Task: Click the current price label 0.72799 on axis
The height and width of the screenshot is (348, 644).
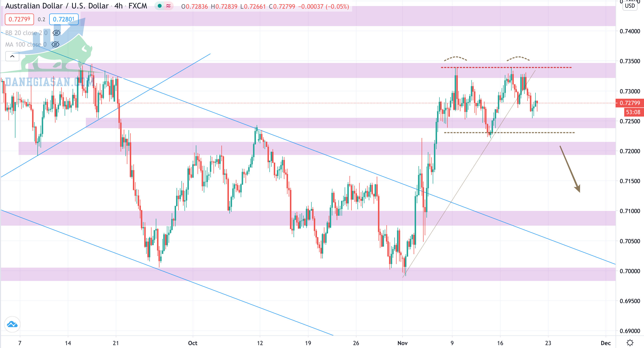Action: click(x=630, y=103)
